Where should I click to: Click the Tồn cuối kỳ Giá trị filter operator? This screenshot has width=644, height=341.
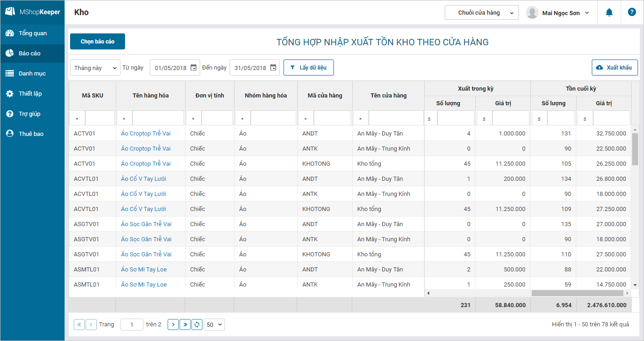pos(585,118)
